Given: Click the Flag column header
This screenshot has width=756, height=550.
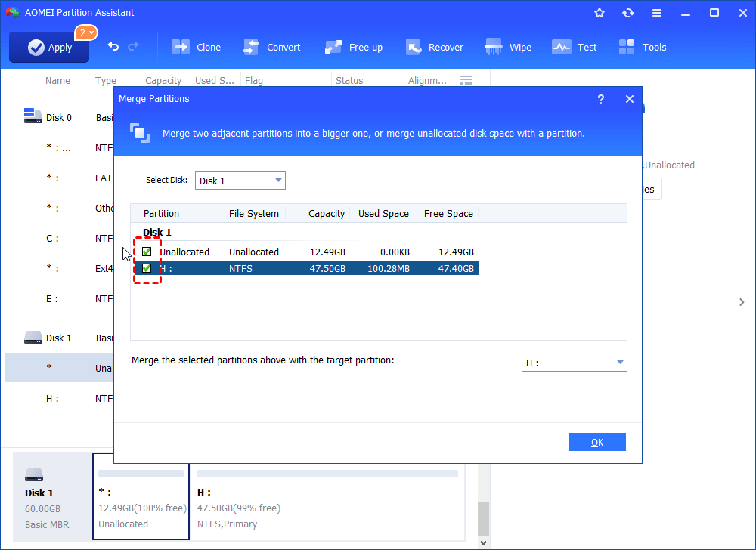Looking at the screenshot, I should pos(254,80).
